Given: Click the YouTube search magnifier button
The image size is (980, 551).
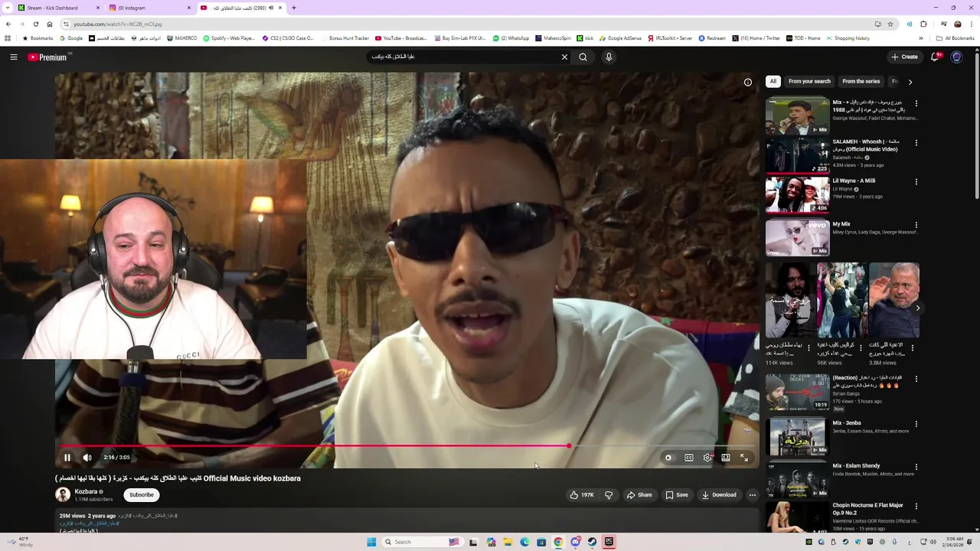Looking at the screenshot, I should pyautogui.click(x=583, y=57).
